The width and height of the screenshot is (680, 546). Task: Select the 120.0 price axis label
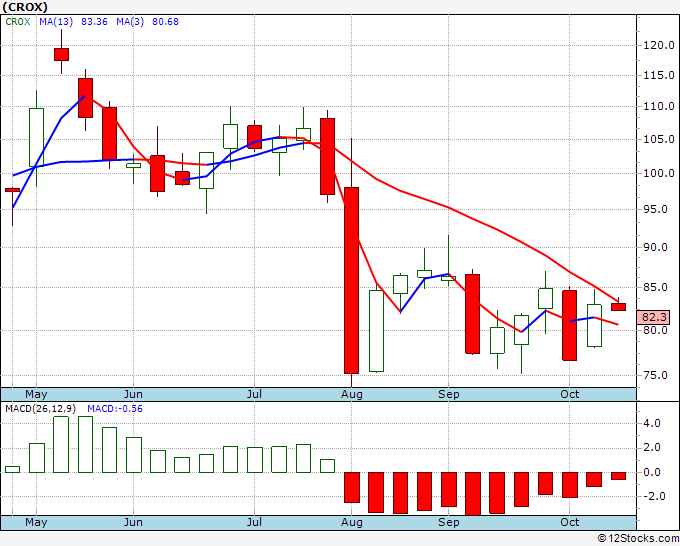click(x=659, y=45)
